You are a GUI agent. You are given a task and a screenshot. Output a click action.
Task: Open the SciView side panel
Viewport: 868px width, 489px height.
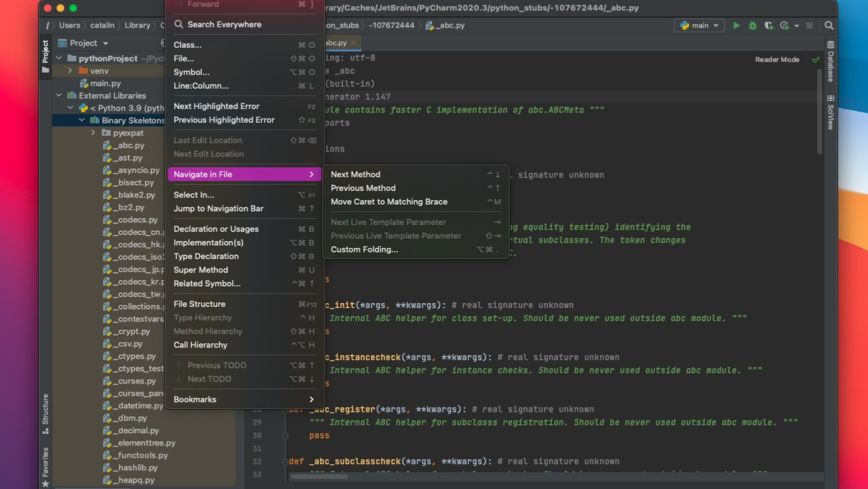click(x=830, y=113)
